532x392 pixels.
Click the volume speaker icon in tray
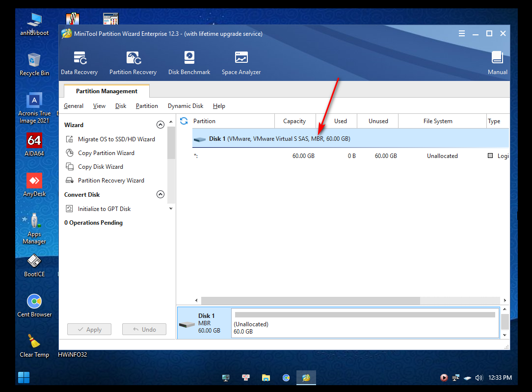(479, 378)
